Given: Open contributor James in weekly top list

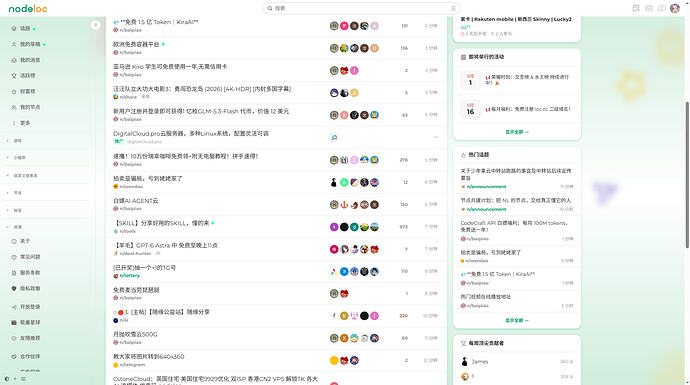Looking at the screenshot, I should click(x=480, y=362).
